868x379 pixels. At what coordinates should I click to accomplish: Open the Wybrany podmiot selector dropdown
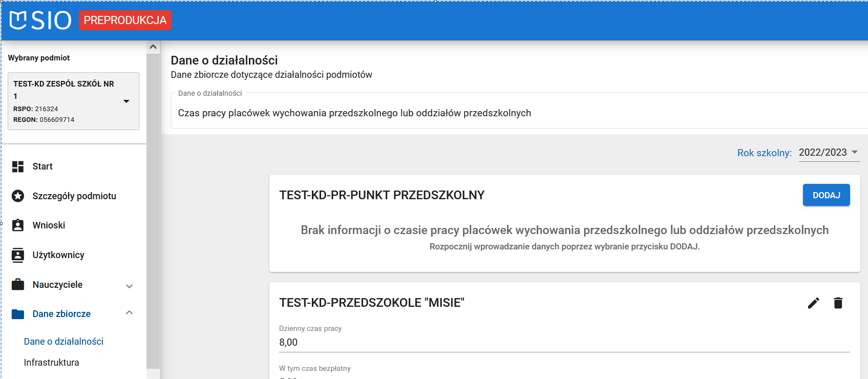coord(126,101)
